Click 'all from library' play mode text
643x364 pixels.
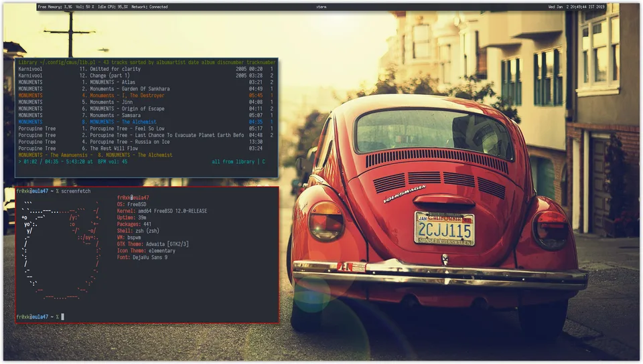click(x=233, y=162)
